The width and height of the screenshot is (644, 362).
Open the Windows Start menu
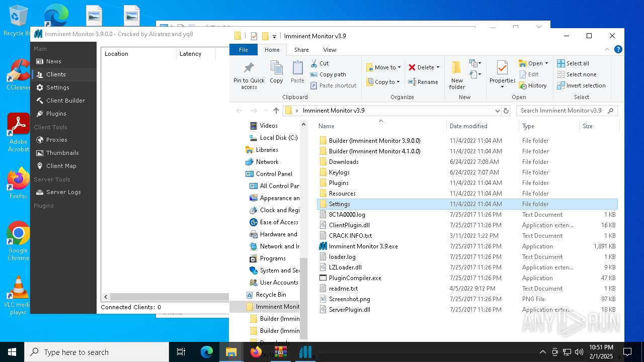point(12,352)
